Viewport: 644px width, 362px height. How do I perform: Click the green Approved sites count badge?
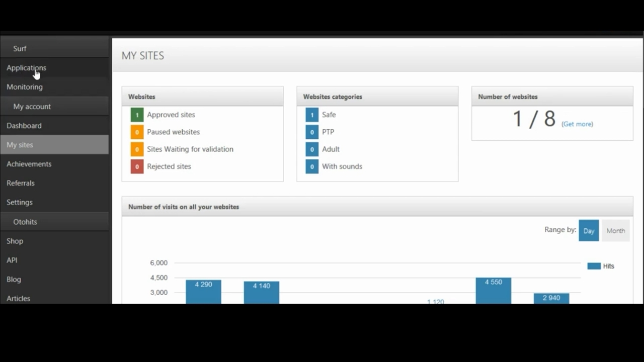137,115
